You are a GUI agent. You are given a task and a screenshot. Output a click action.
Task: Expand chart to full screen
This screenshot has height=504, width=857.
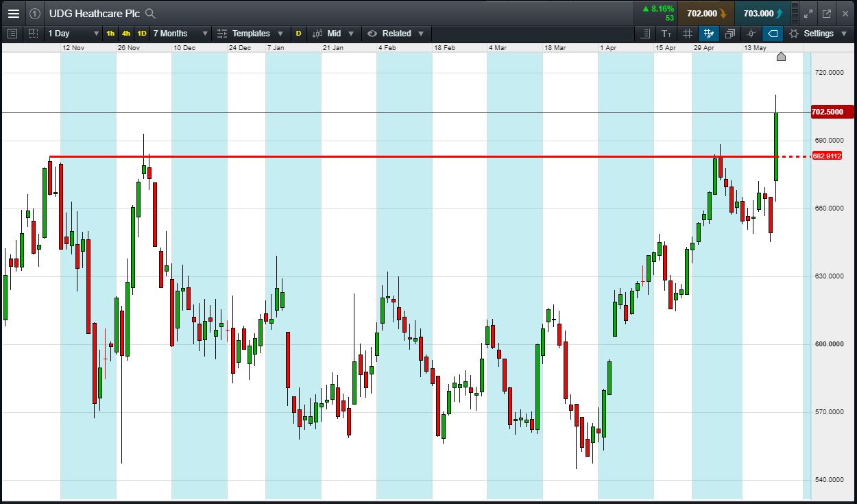(x=809, y=13)
